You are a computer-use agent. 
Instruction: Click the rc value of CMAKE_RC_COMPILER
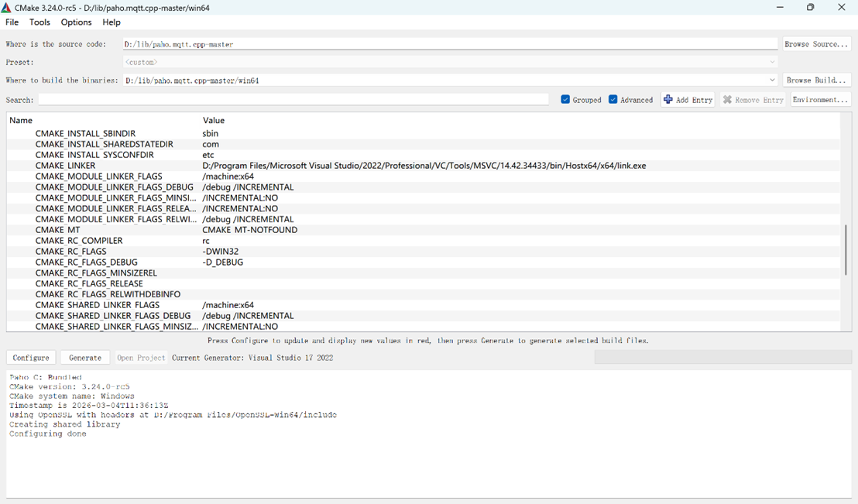206,241
